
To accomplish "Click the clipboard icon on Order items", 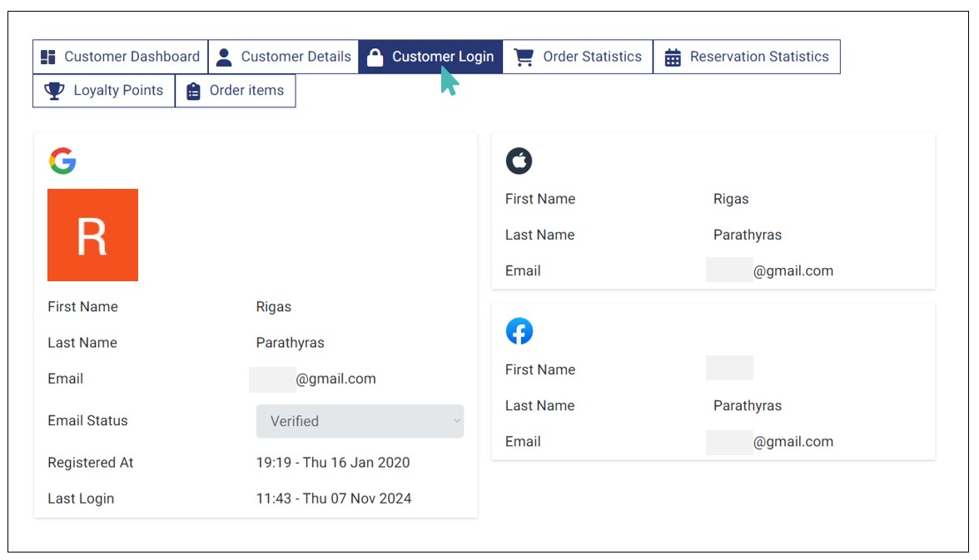I will coord(193,91).
